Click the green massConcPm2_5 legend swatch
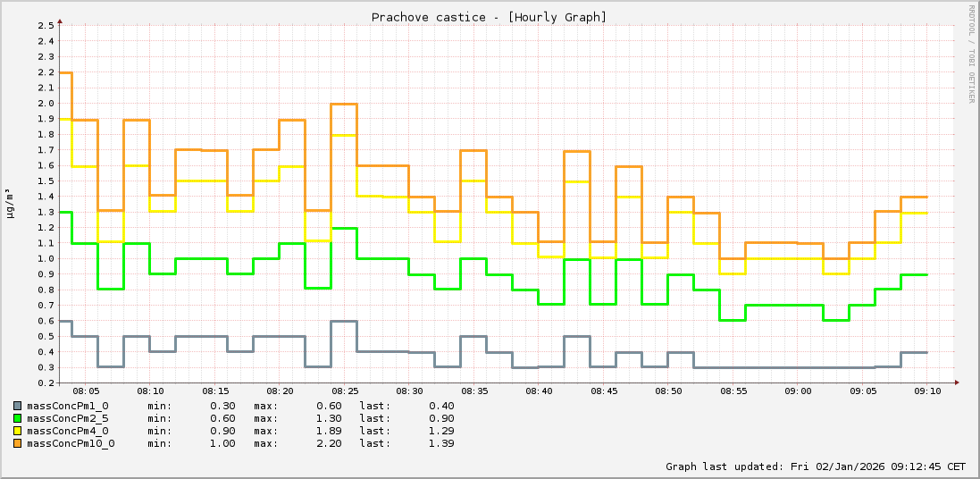The image size is (980, 479). click(x=17, y=418)
